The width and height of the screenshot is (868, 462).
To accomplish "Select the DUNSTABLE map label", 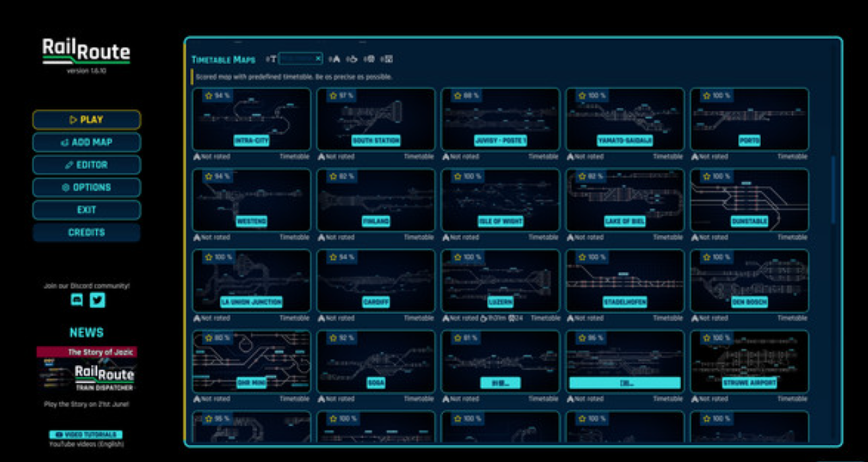I will pos(749,221).
